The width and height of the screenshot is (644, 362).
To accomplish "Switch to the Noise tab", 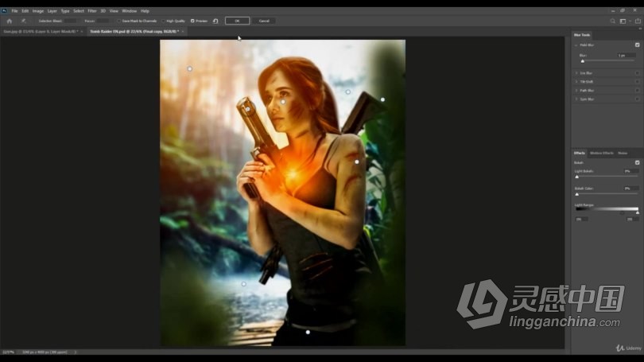I will pyautogui.click(x=623, y=153).
